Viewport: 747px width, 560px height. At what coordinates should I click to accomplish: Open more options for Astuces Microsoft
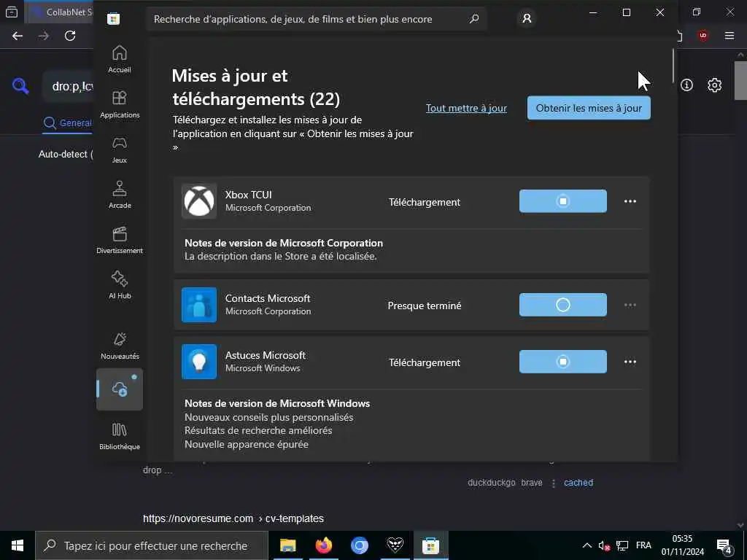(630, 362)
